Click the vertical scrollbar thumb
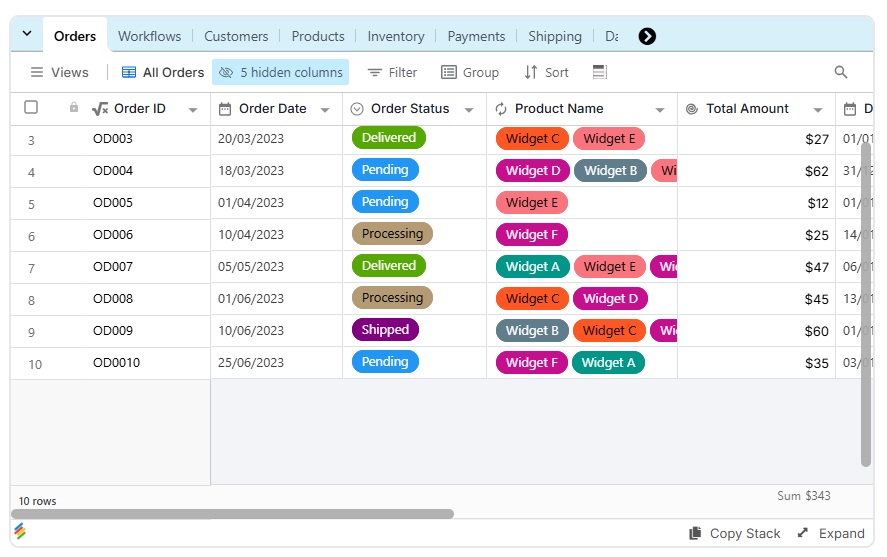The height and width of the screenshot is (557, 887). pyautogui.click(x=866, y=304)
